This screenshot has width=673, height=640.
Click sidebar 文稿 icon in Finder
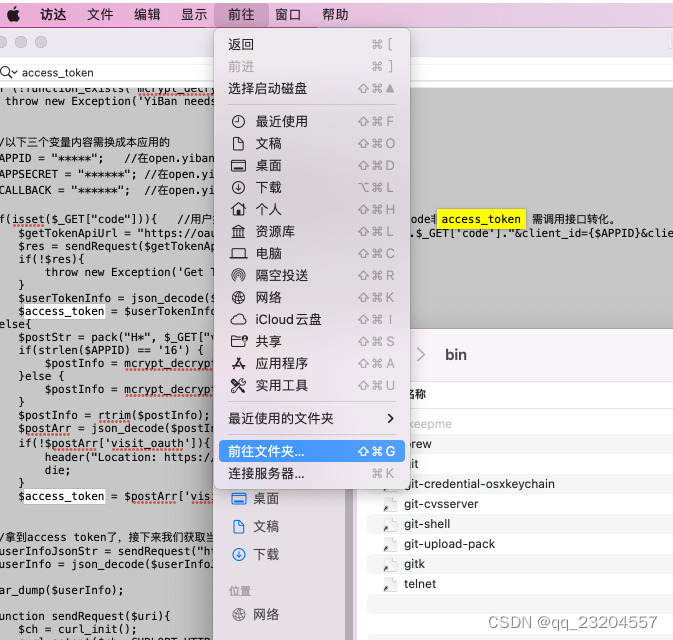point(239,527)
